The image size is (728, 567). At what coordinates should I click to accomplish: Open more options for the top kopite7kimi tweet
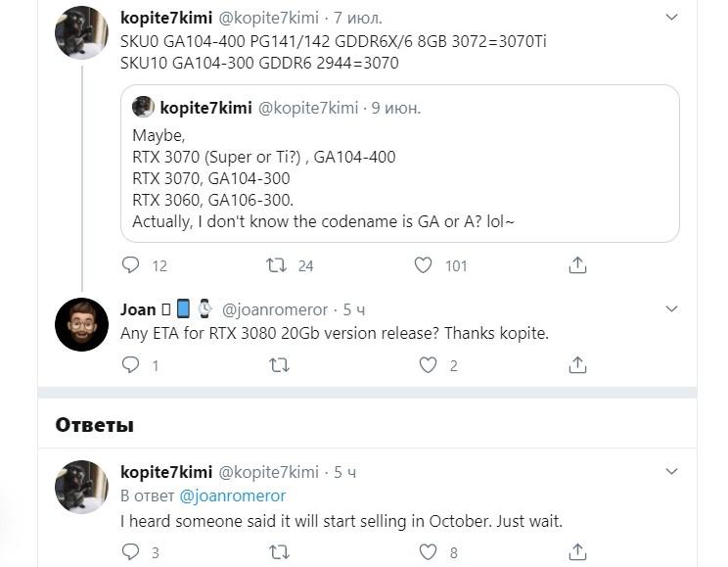click(671, 18)
